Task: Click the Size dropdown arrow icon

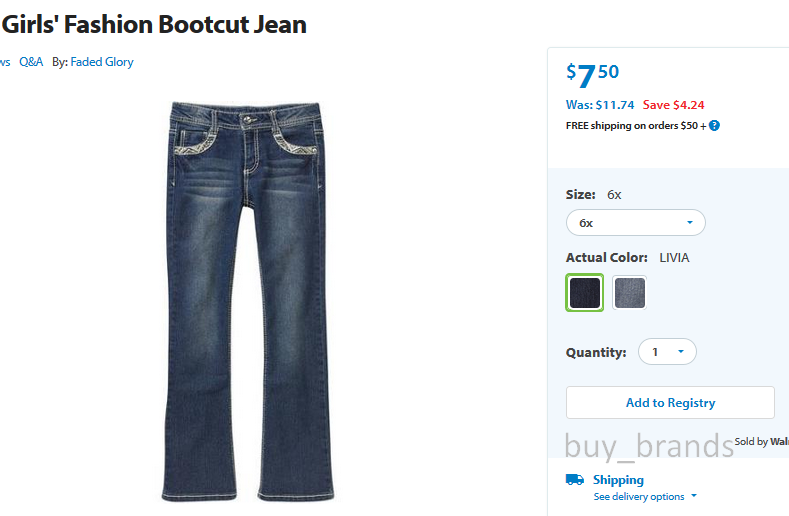Action: (x=689, y=223)
